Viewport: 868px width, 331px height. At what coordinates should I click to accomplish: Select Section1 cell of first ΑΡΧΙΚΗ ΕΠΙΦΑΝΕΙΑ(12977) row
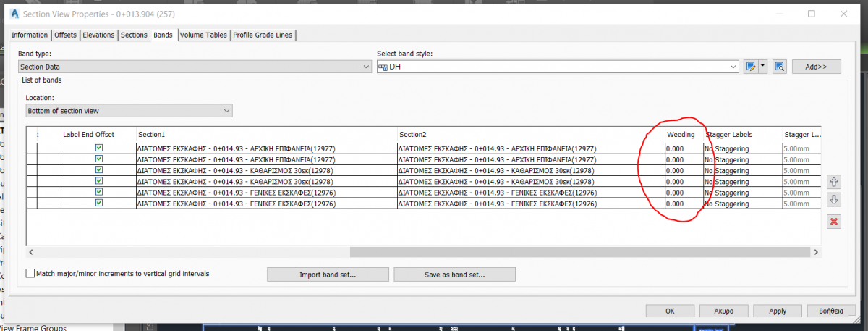267,148
